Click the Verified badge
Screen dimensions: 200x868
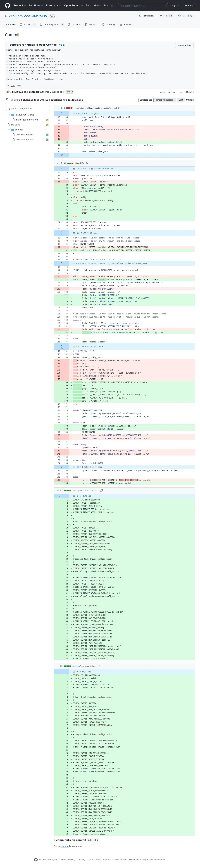click(x=69, y=92)
